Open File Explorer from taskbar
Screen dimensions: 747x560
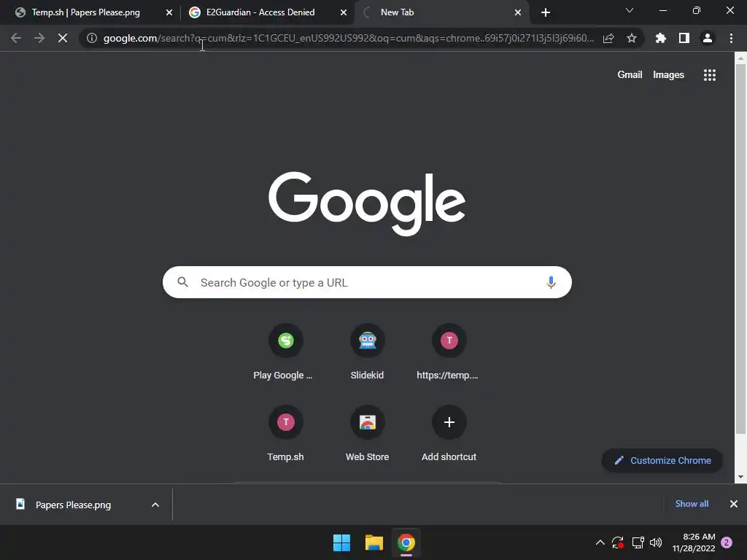374,542
